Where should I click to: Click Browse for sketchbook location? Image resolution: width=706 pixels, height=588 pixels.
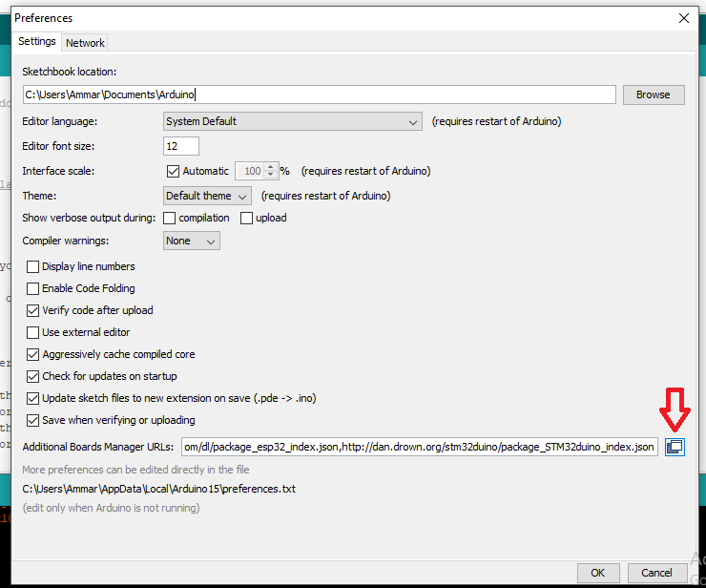pos(653,94)
